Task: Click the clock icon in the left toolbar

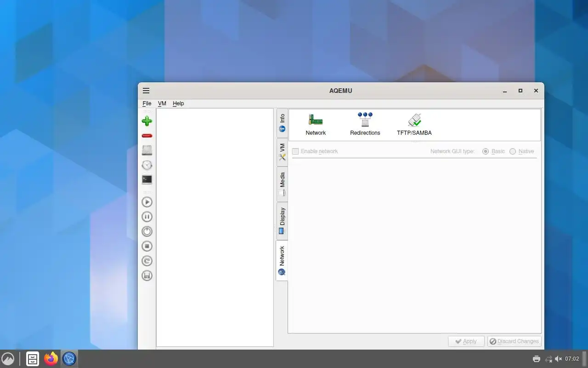Action: pyautogui.click(x=147, y=165)
